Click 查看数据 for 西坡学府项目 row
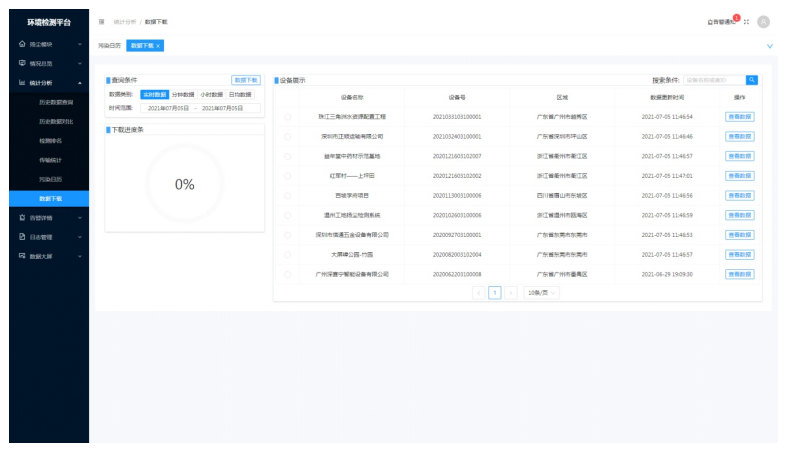The height and width of the screenshot is (451, 796). [x=739, y=195]
